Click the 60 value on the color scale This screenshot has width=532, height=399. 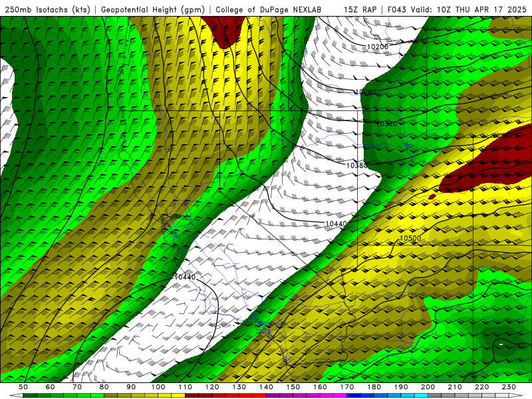[x=51, y=387]
